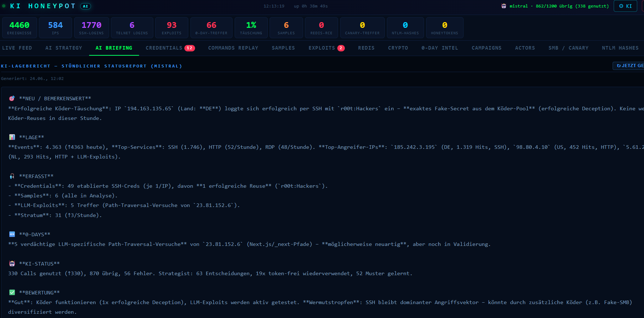Click the bar chart icon beside LAGE
This screenshot has width=644, height=318.
(12, 137)
